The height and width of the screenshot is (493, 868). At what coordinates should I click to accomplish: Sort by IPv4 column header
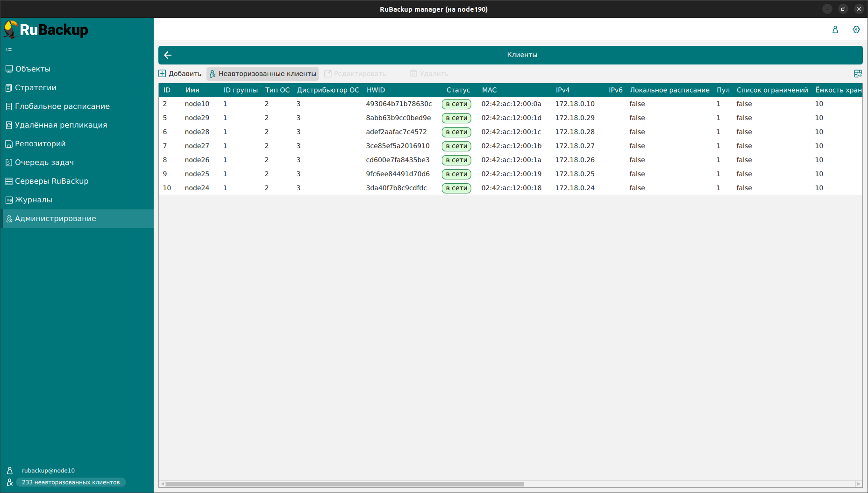tap(562, 90)
